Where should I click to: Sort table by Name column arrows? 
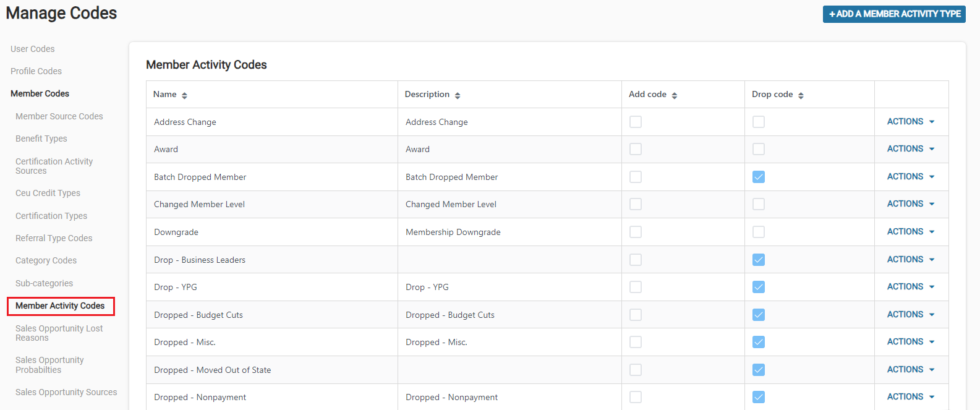(x=184, y=95)
